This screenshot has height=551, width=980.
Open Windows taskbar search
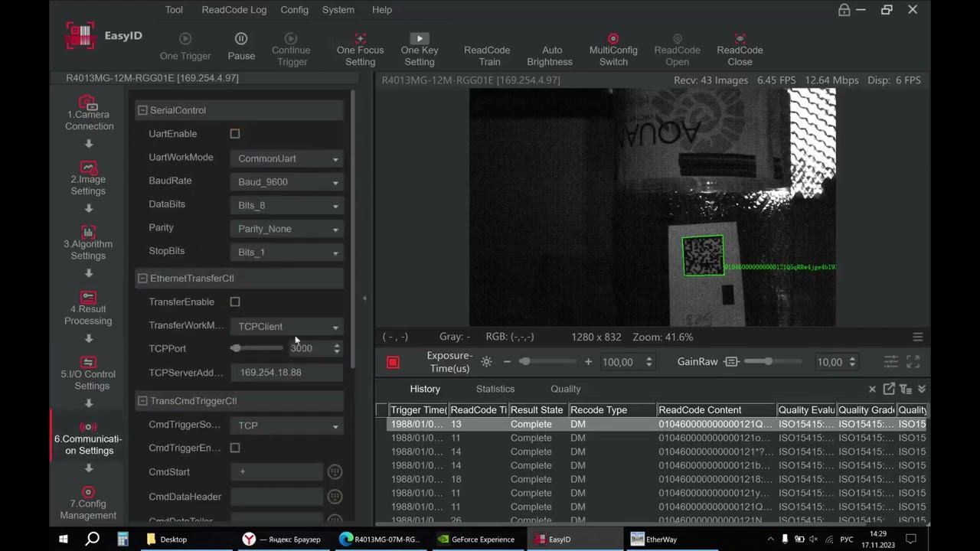(93, 540)
